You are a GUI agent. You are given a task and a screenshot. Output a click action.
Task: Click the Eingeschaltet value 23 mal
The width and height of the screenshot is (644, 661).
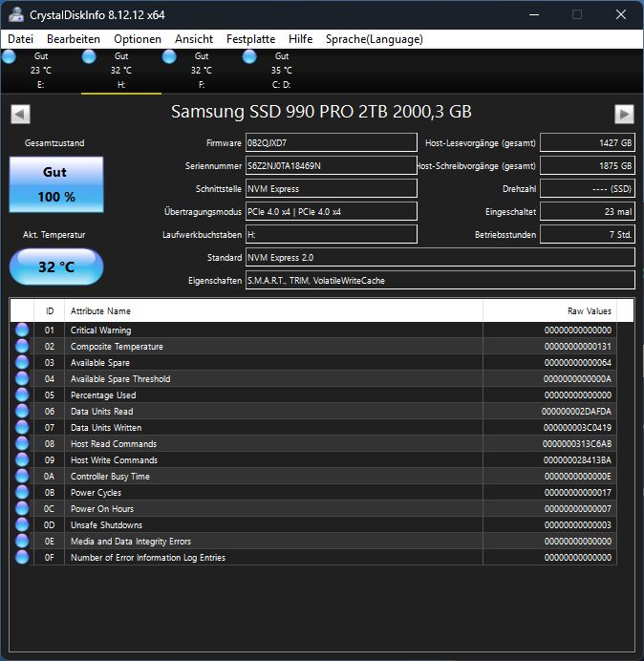588,211
